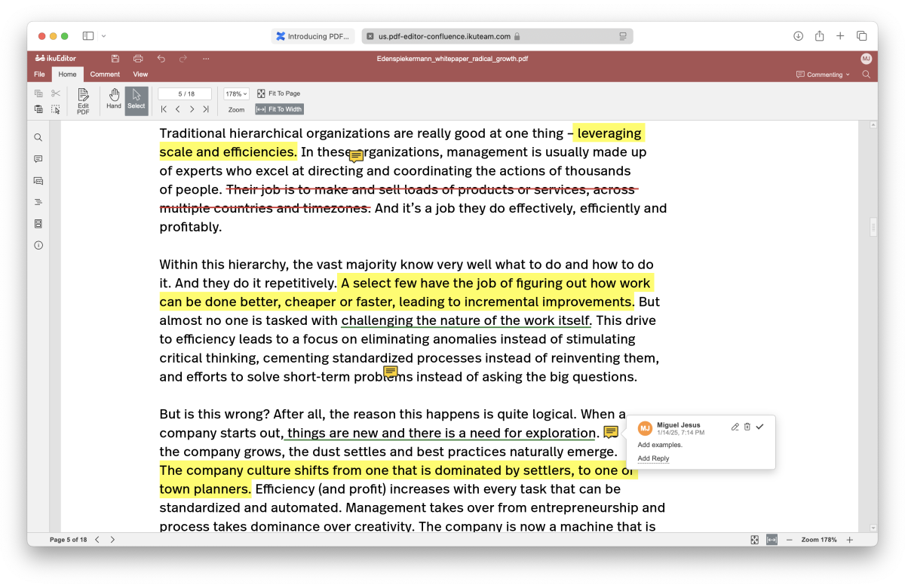Click the MJ user avatar in header
This screenshot has width=905, height=588.
pos(866,59)
